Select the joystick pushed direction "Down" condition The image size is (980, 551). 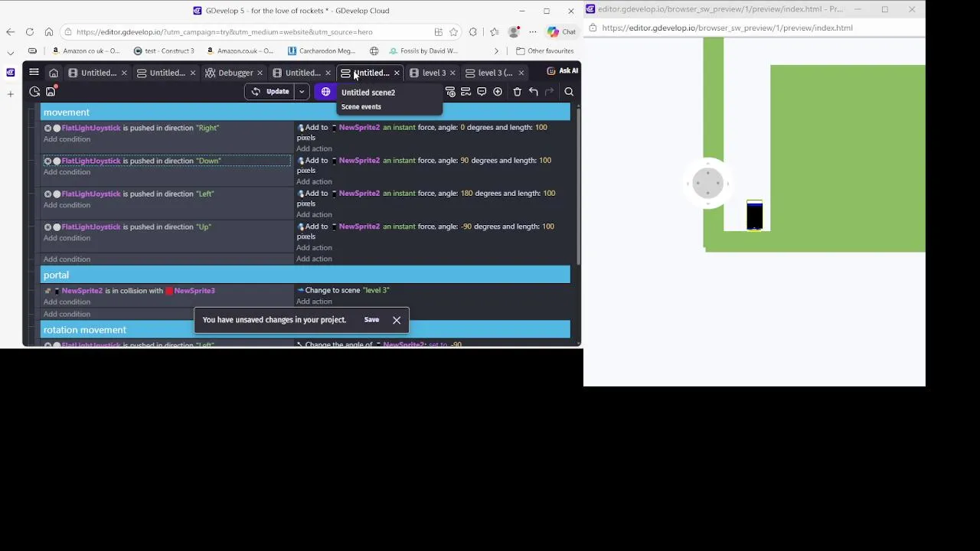click(167, 161)
